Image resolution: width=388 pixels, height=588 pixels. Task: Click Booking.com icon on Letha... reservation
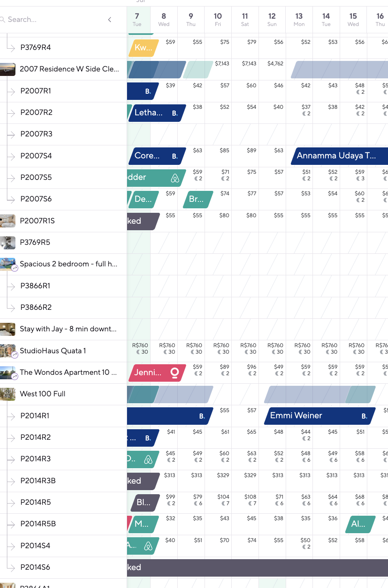175,113
